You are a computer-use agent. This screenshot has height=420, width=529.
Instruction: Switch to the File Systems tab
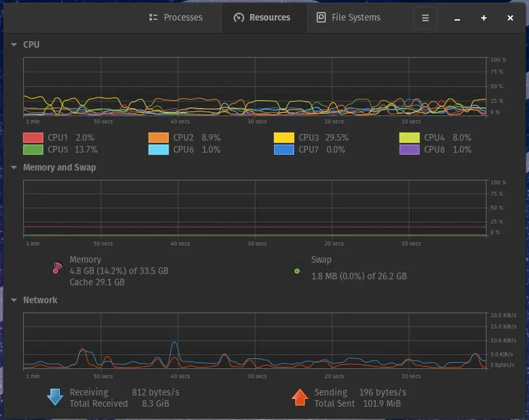[348, 17]
